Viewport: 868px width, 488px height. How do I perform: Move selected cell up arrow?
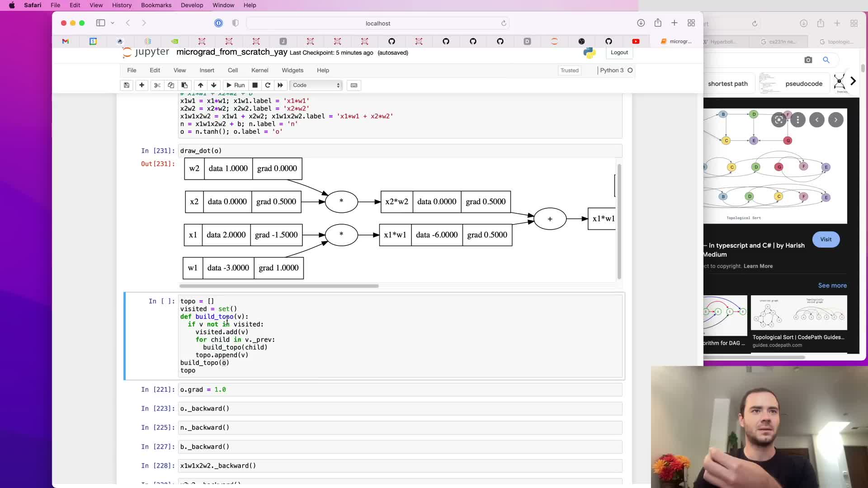[x=200, y=85]
